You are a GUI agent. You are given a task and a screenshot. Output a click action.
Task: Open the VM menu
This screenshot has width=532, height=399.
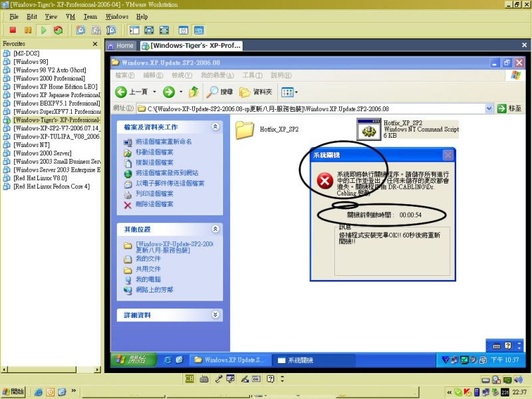pyautogui.click(x=70, y=16)
